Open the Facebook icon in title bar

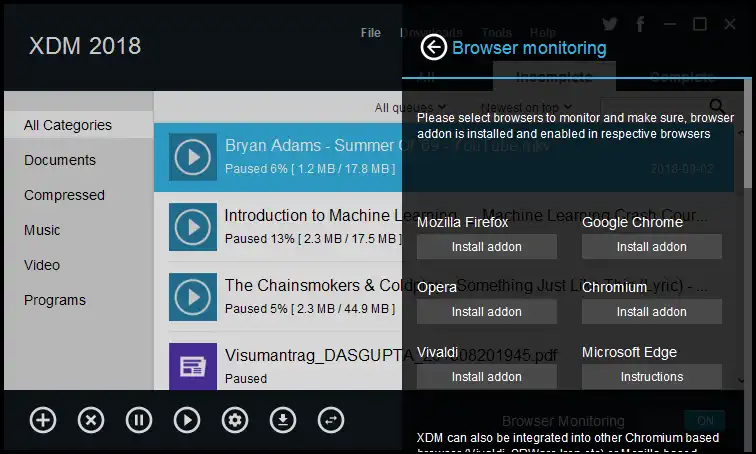(640, 24)
